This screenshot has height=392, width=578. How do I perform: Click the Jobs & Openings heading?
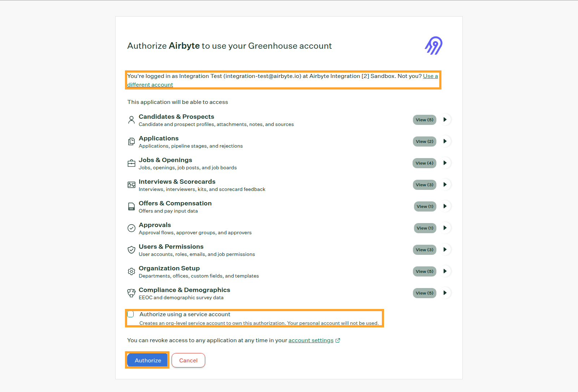165,160
